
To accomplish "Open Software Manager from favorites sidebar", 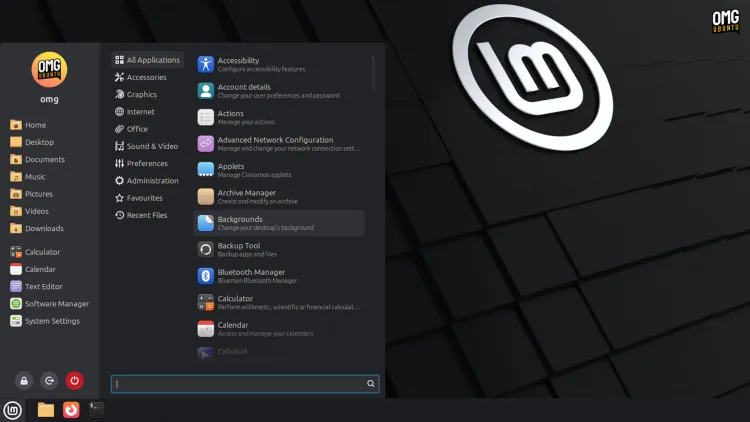I will click(49, 304).
